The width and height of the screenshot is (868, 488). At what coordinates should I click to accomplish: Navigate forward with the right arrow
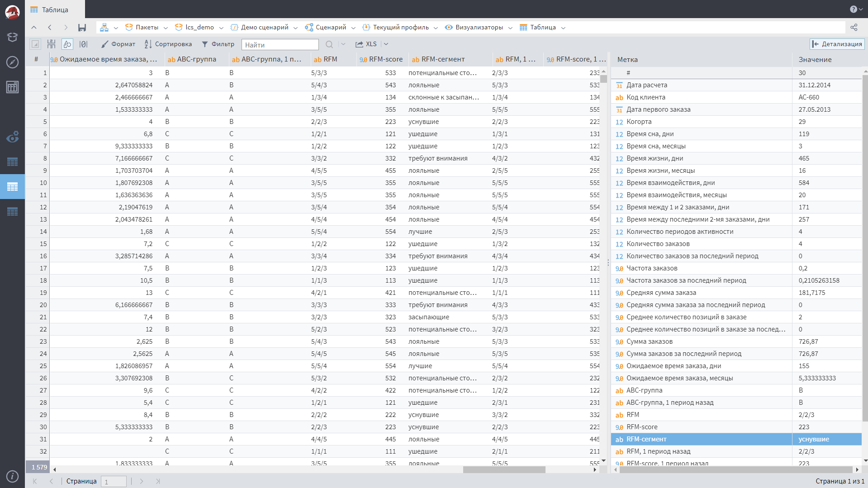[66, 27]
